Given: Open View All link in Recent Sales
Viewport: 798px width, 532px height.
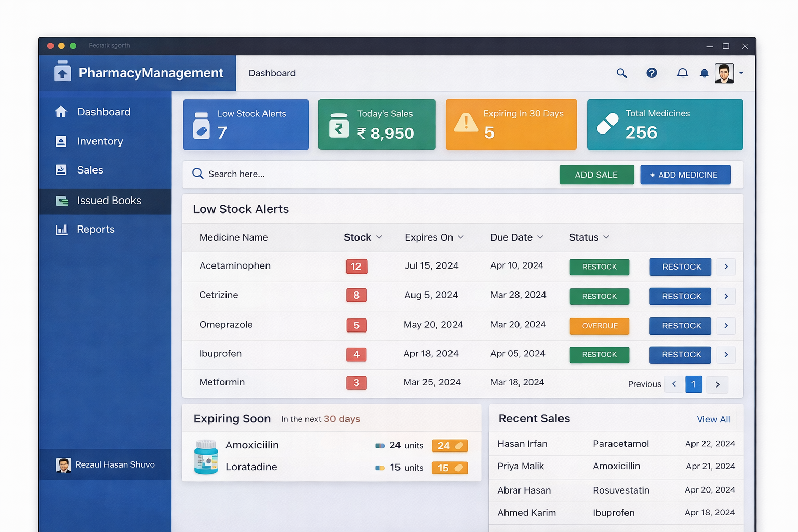Looking at the screenshot, I should click(713, 419).
